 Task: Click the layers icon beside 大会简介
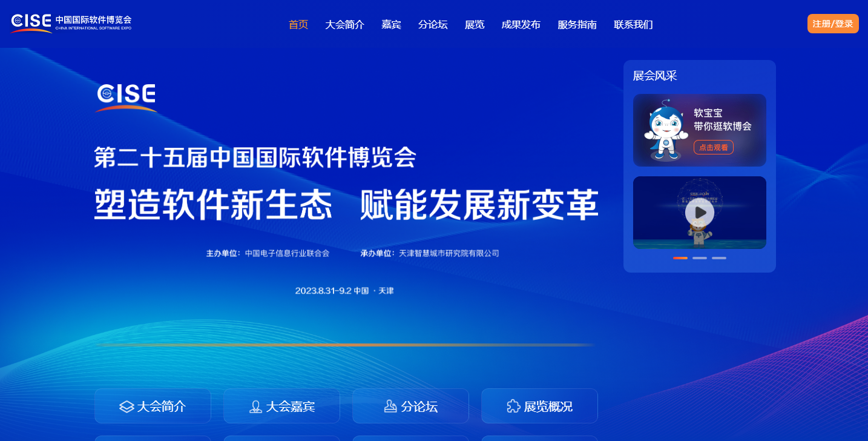click(x=127, y=406)
